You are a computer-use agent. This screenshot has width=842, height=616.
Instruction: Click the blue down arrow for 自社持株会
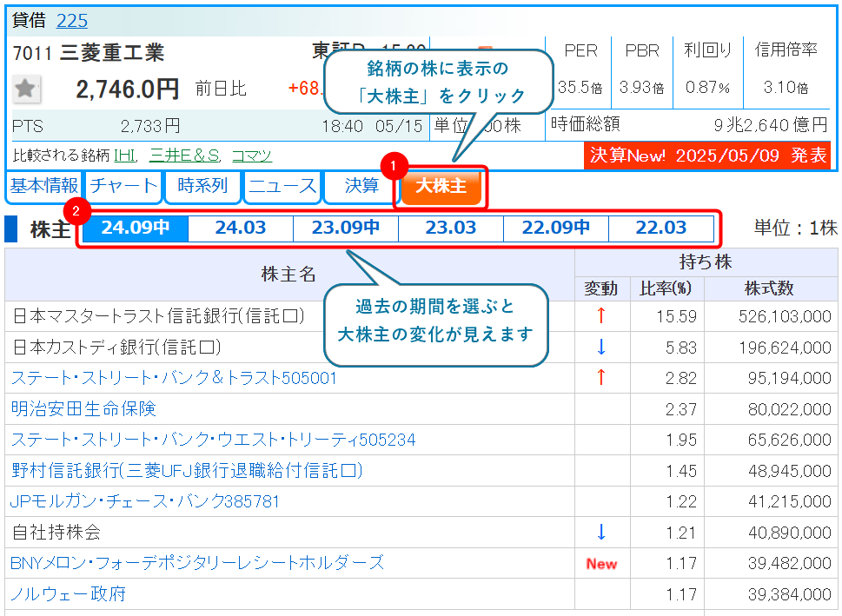coord(601,532)
